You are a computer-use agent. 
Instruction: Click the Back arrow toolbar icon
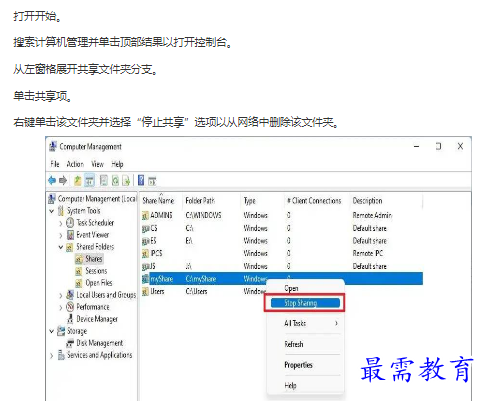52,181
